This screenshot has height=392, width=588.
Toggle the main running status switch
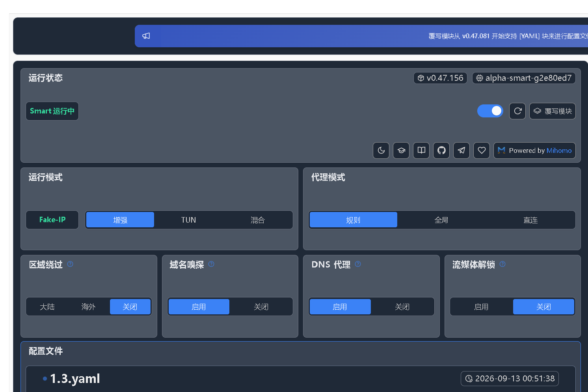490,111
